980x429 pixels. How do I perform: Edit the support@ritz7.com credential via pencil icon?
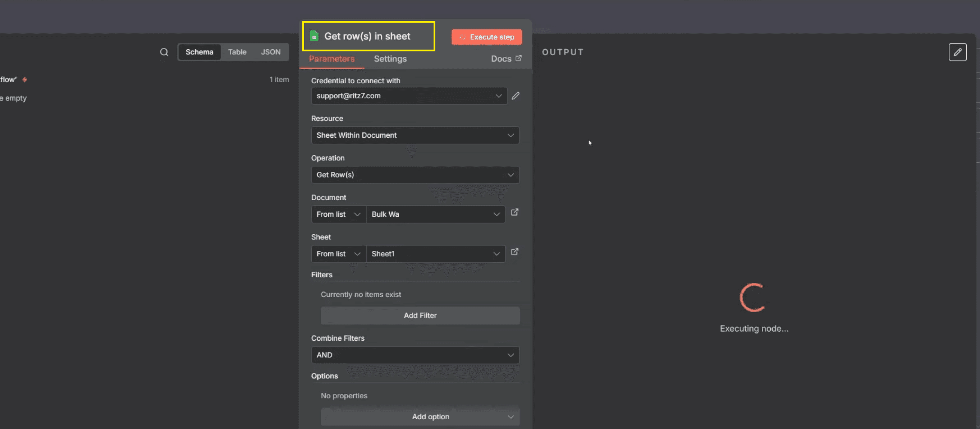[516, 96]
